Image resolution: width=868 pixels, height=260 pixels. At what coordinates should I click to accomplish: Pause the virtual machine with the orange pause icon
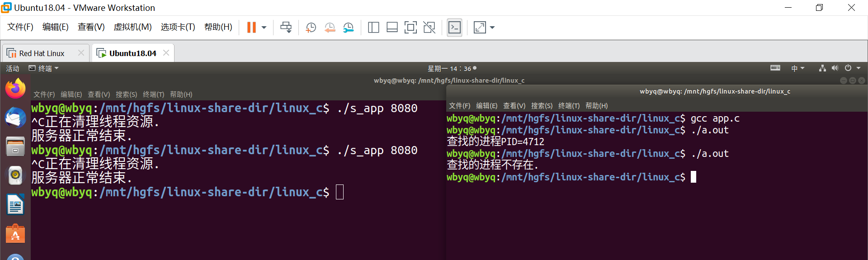[x=251, y=28]
